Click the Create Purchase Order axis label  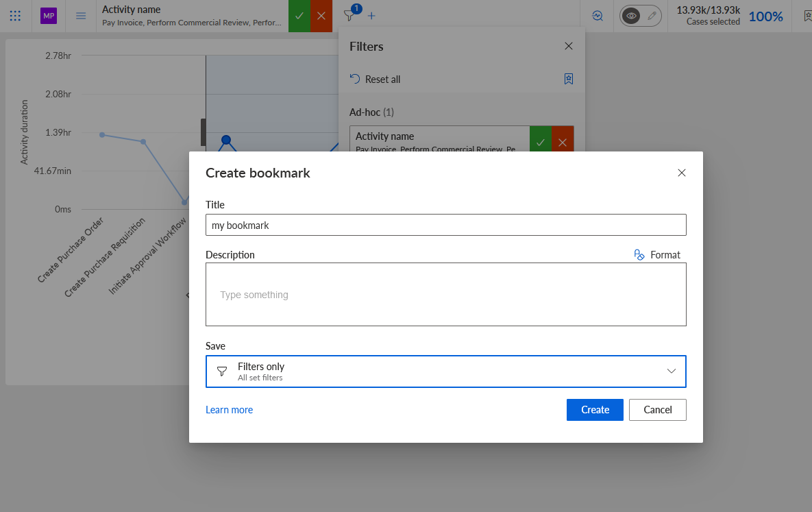click(x=71, y=249)
